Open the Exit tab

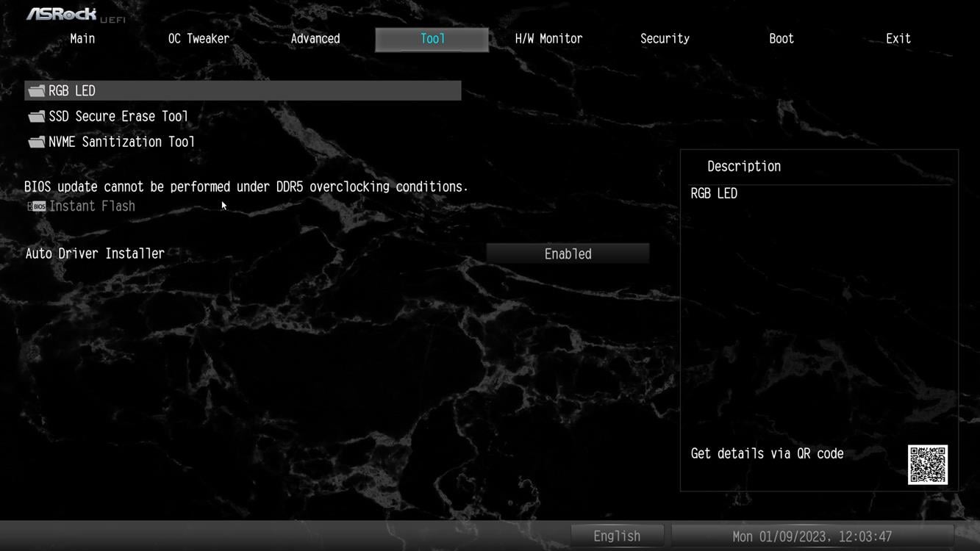[898, 39]
